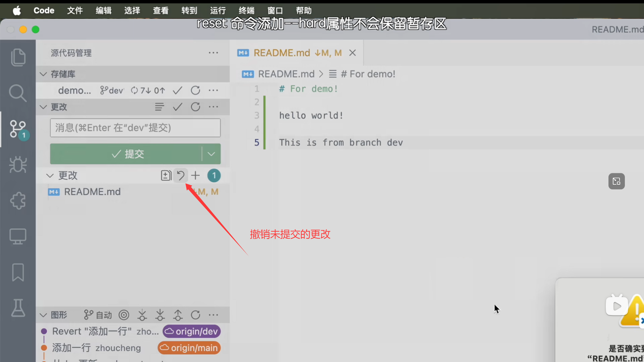Open commit button dropdown arrow
The width and height of the screenshot is (644, 362).
[211, 154]
